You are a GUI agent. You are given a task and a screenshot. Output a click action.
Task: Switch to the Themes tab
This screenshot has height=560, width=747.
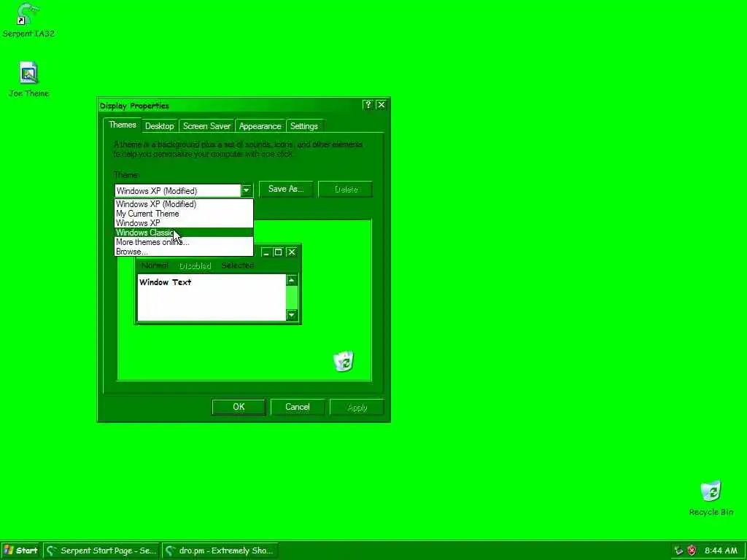(x=122, y=125)
